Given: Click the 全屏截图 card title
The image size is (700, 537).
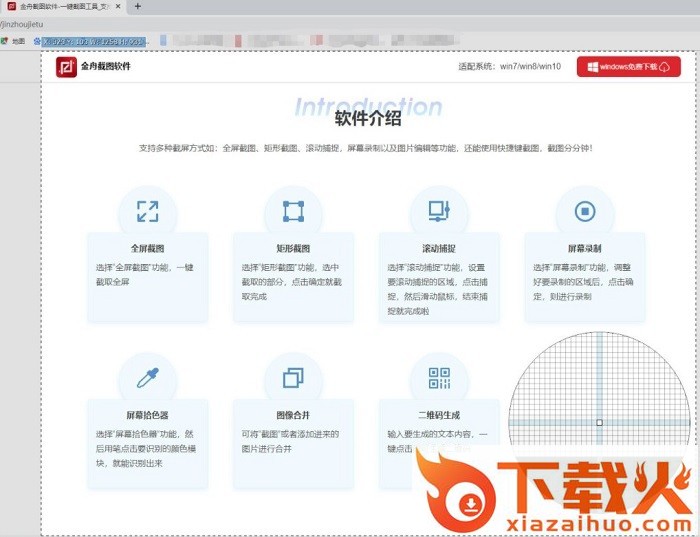Looking at the screenshot, I should point(147,249).
